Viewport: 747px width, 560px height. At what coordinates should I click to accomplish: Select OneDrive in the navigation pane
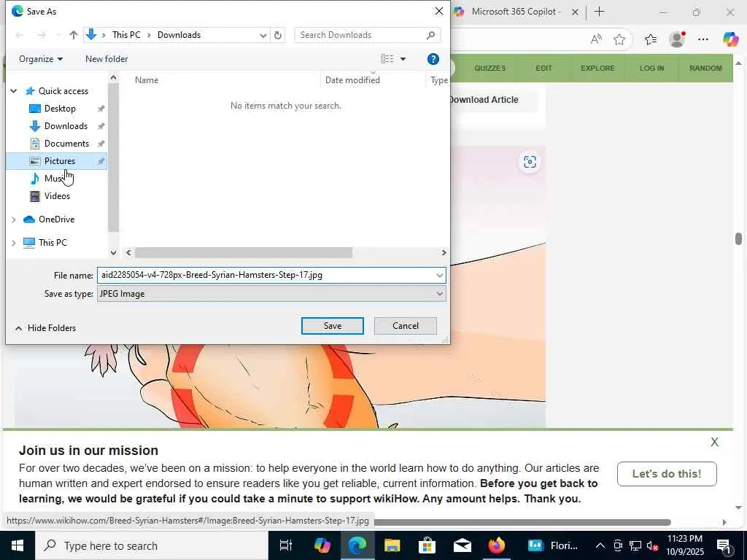pyautogui.click(x=56, y=219)
